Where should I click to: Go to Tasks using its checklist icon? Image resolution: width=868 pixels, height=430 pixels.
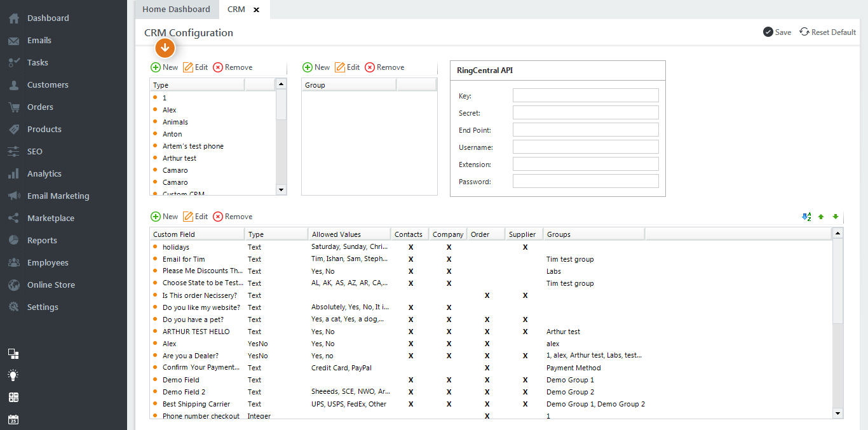point(13,63)
